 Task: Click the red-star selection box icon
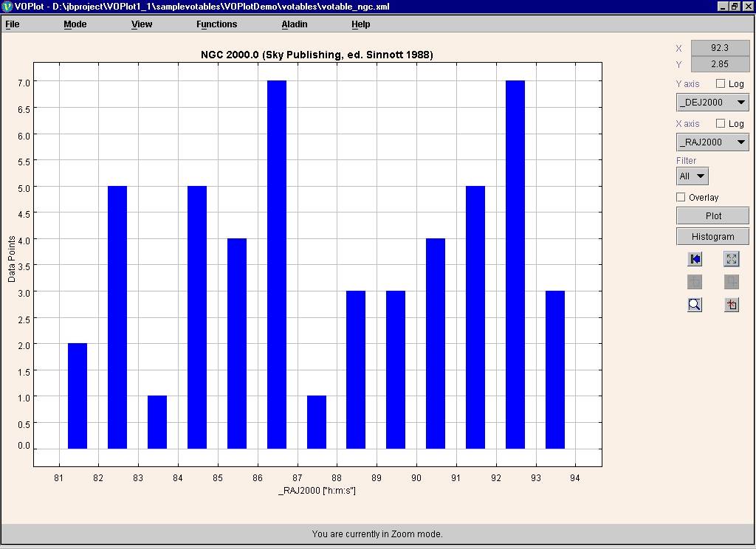point(732,305)
